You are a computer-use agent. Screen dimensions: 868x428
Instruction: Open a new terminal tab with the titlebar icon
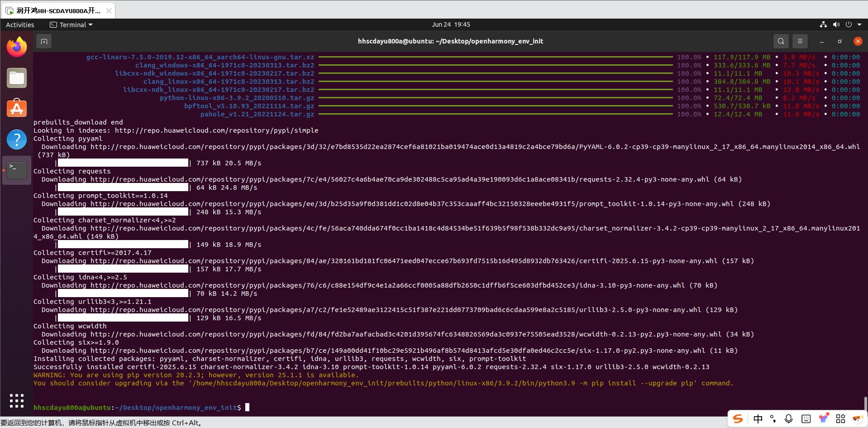44,41
